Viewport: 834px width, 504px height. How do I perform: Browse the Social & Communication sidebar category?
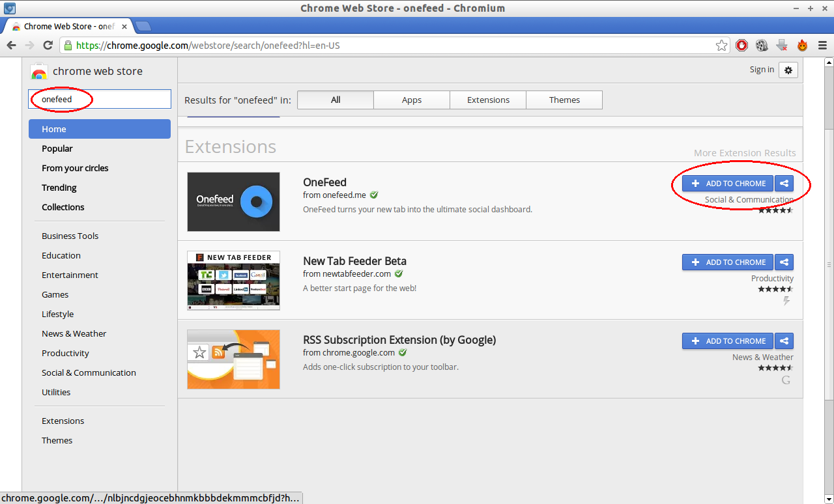point(89,372)
